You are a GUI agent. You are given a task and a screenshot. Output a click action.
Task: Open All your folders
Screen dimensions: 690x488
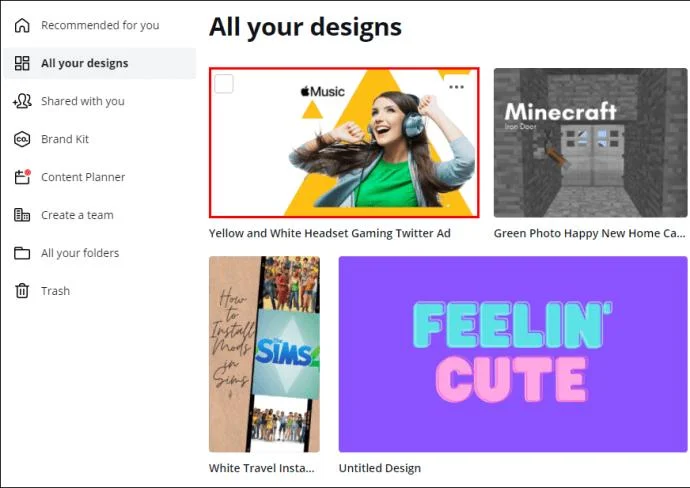[x=100, y=253]
